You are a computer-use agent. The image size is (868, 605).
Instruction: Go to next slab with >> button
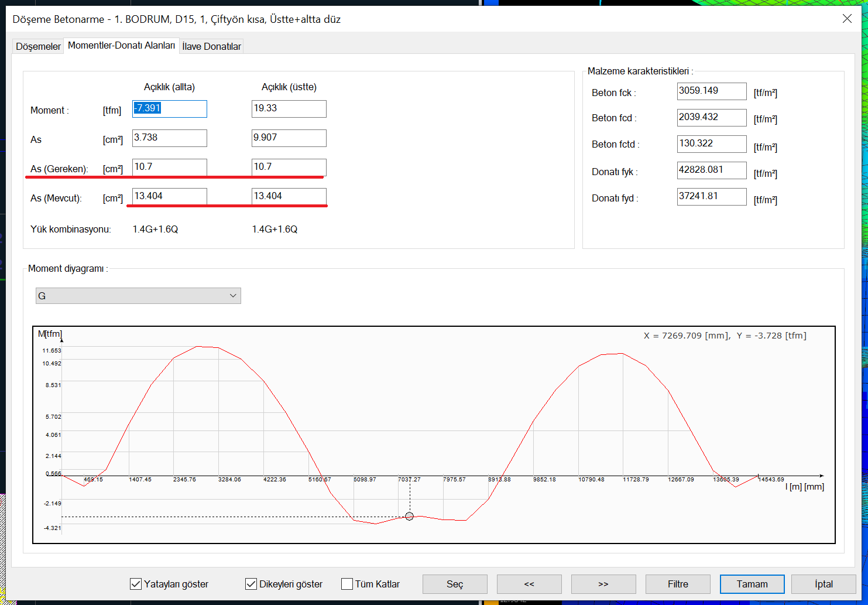(603, 584)
